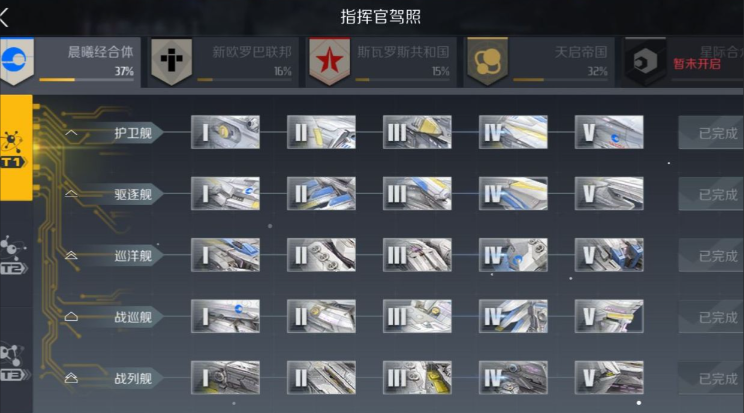Click the 已完成 button for 巡洋舰 row
The width and height of the screenshot is (744, 413).
click(x=711, y=256)
